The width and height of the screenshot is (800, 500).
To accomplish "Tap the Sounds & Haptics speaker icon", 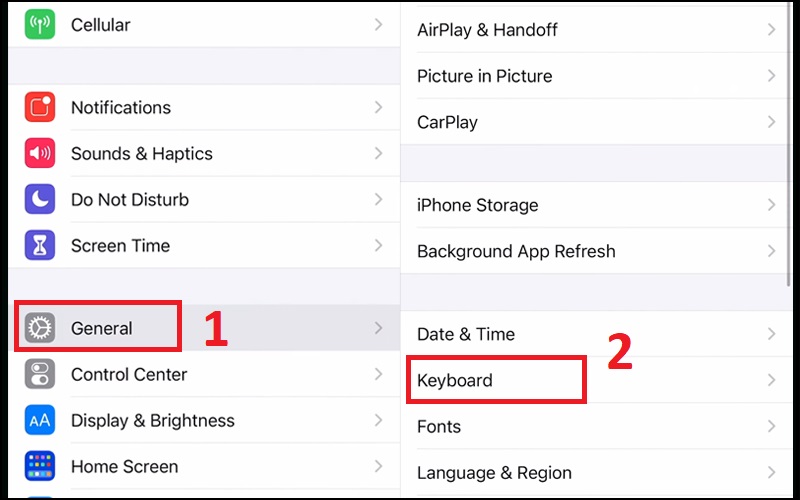I will click(x=40, y=154).
